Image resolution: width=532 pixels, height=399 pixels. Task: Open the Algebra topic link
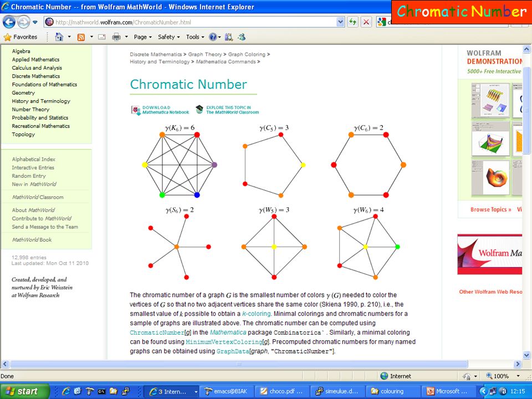21,51
